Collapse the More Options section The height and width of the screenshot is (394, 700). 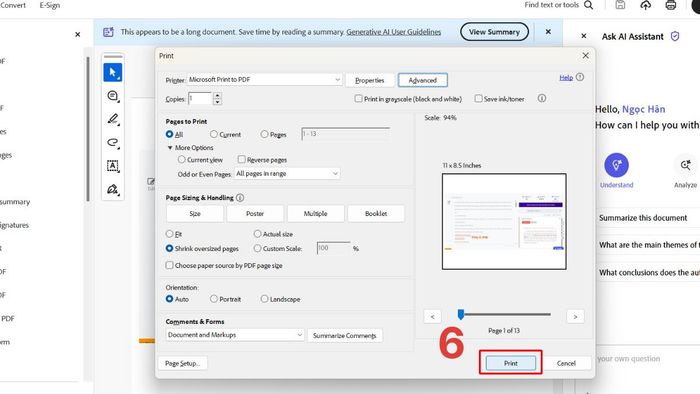(170, 148)
